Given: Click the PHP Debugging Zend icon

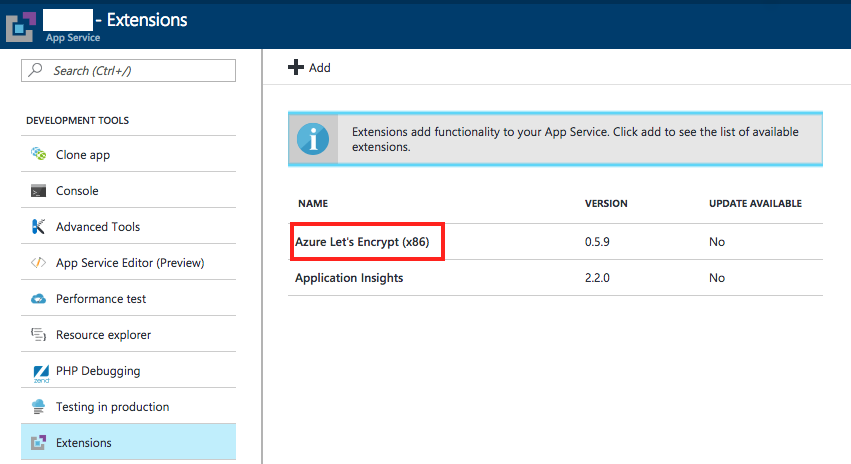Looking at the screenshot, I should [x=41, y=373].
